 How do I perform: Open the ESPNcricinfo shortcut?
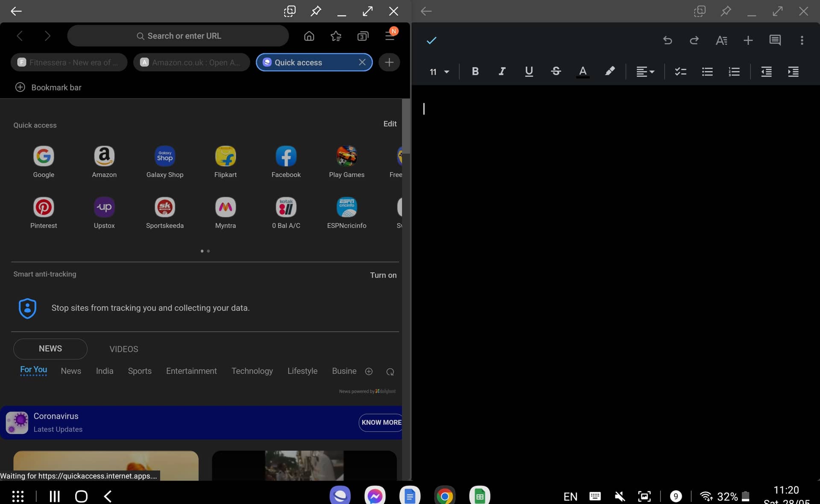coord(347,213)
